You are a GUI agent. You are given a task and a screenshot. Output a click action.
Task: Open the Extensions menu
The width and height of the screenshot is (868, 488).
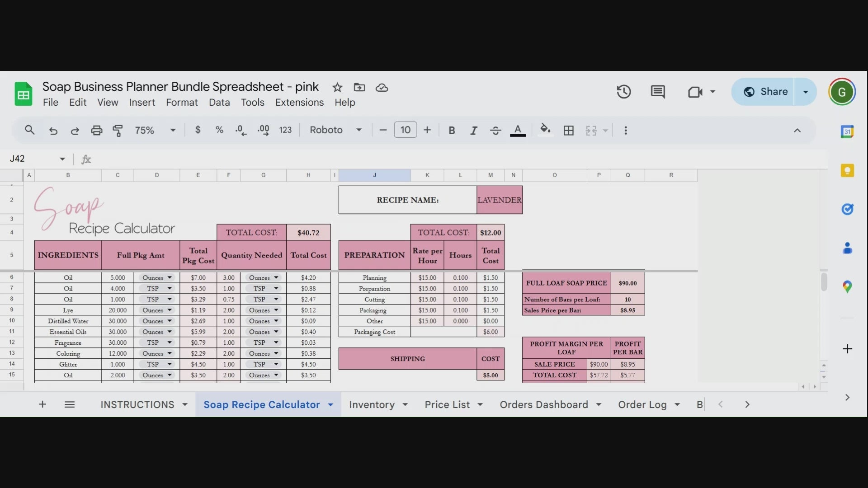pos(299,103)
